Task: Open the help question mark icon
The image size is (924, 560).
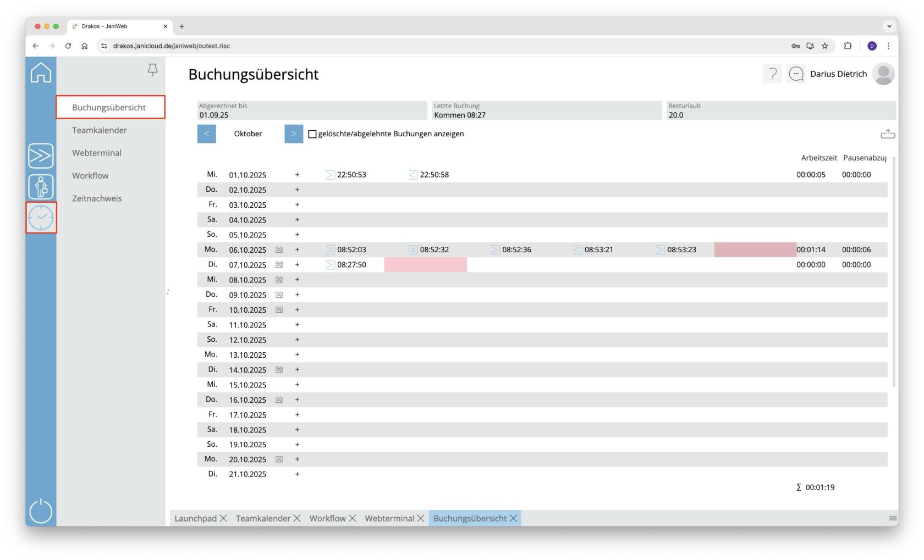Action: 772,74
